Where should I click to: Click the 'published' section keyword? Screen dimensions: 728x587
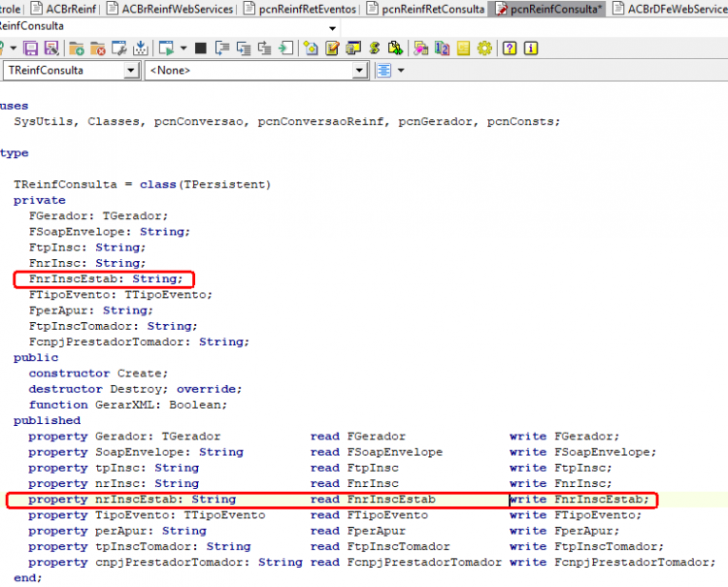click(47, 420)
